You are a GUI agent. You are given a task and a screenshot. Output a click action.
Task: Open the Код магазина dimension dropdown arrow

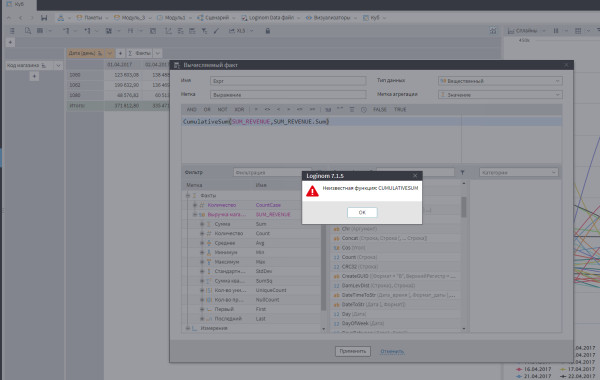(x=58, y=66)
